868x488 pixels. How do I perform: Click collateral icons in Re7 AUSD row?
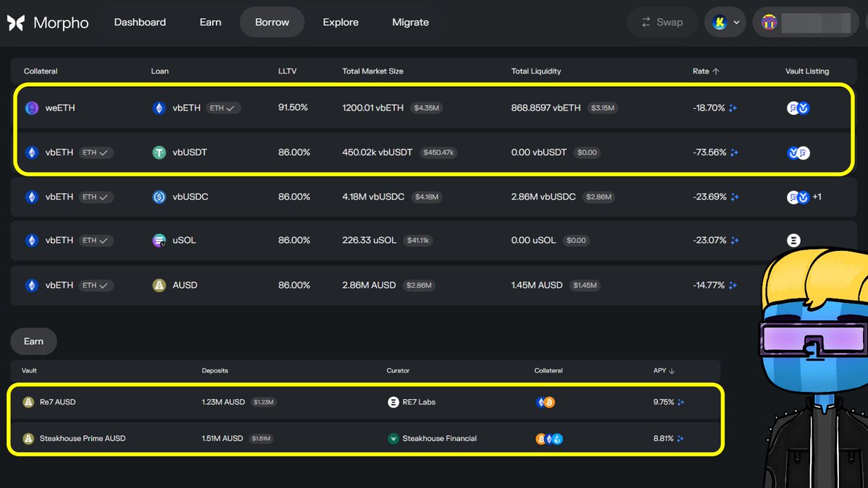(545, 402)
